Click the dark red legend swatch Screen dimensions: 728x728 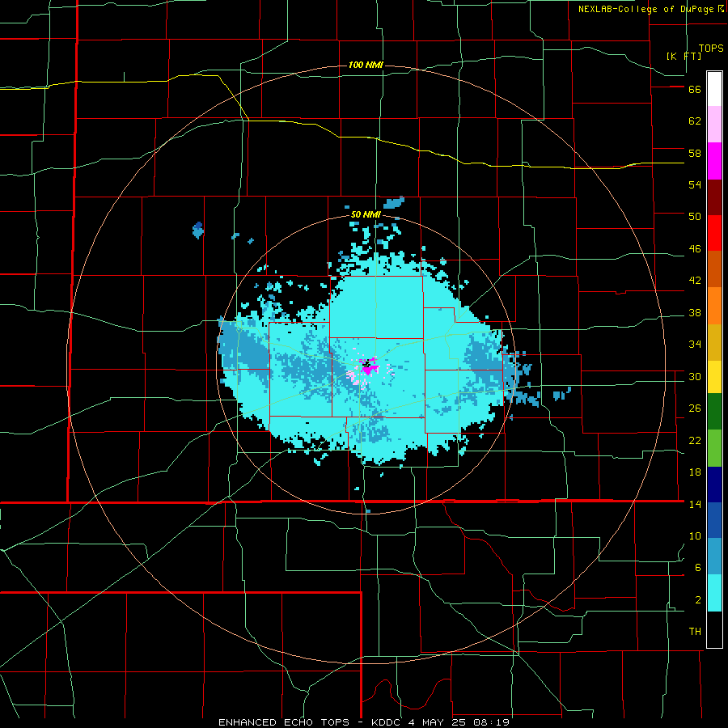[714, 197]
